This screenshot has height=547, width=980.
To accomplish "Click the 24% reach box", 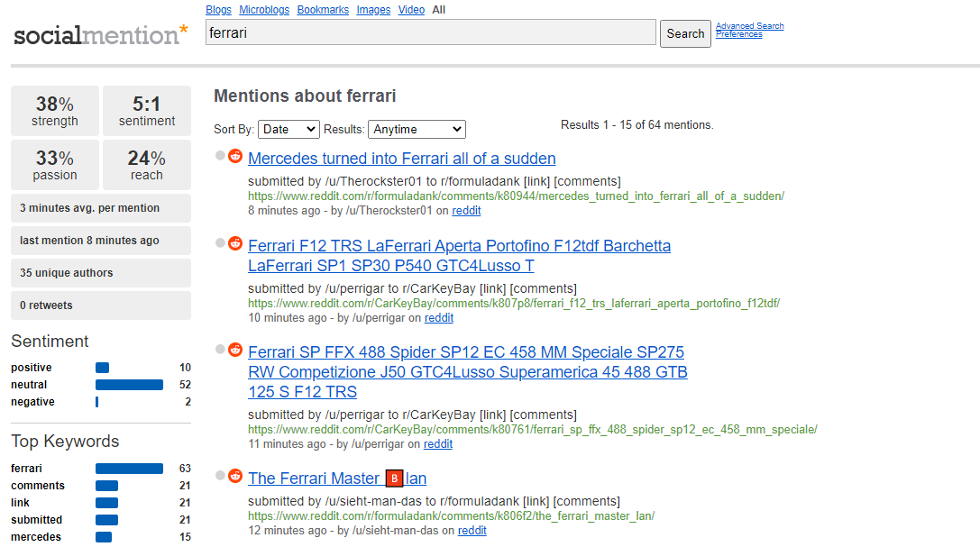I will tap(147, 165).
